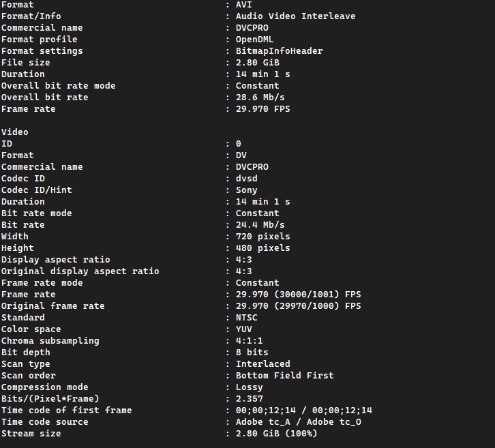
Task: Click the "Original display aspect ratio" label
Action: [x=80, y=271]
